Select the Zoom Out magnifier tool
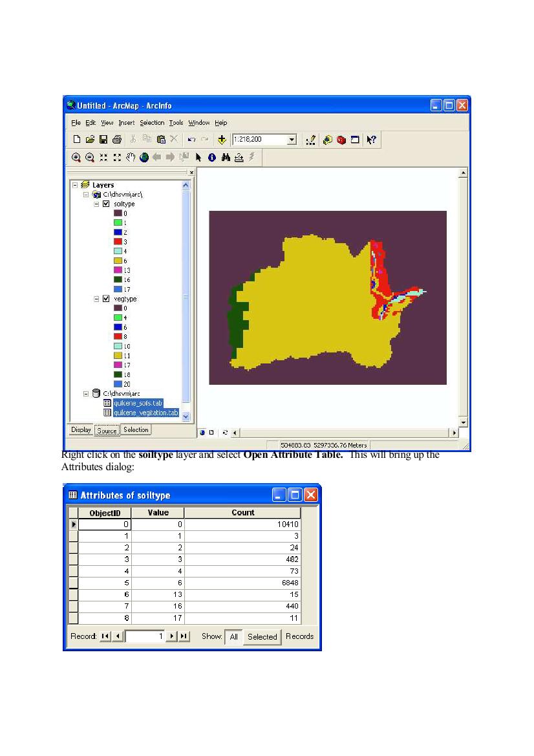Screen dimensions: 534x756 (90, 157)
